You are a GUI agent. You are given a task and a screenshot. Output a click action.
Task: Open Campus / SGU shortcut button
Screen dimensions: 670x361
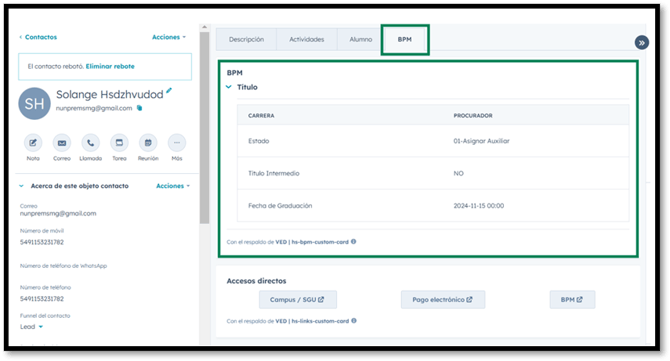(x=298, y=299)
